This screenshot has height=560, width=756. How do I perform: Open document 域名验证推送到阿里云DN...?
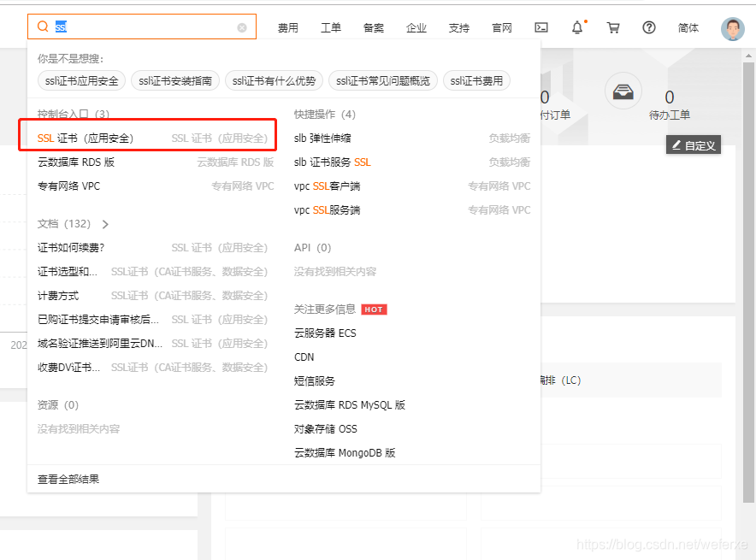[x=100, y=344]
